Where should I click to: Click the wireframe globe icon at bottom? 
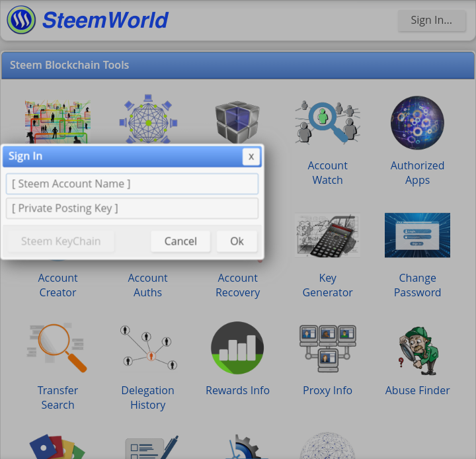(327, 445)
